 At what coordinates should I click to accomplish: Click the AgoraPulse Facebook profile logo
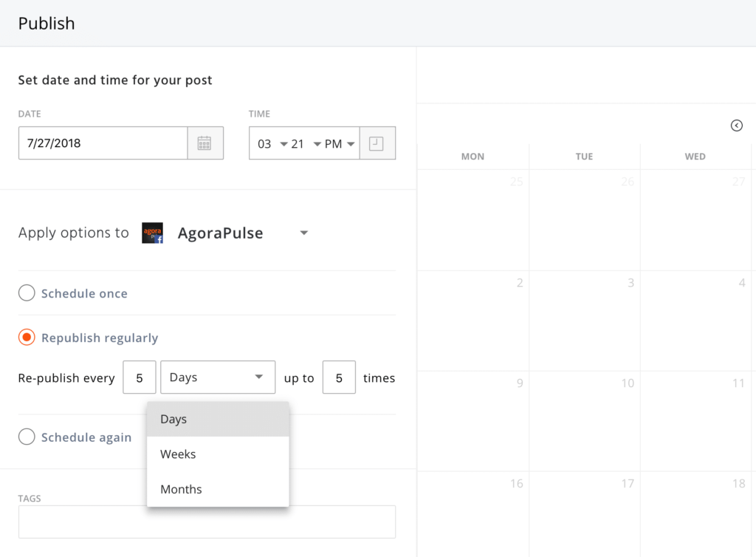pos(152,233)
